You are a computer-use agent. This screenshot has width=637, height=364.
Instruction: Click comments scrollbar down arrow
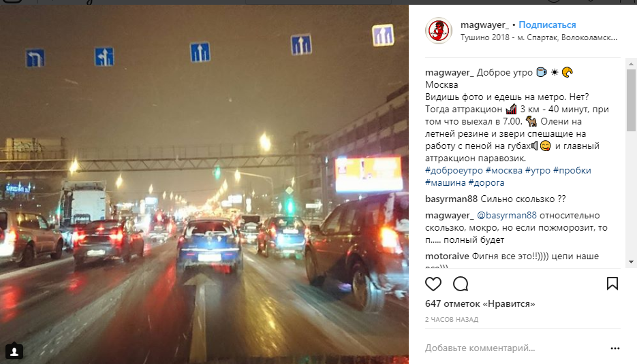pyautogui.click(x=631, y=262)
